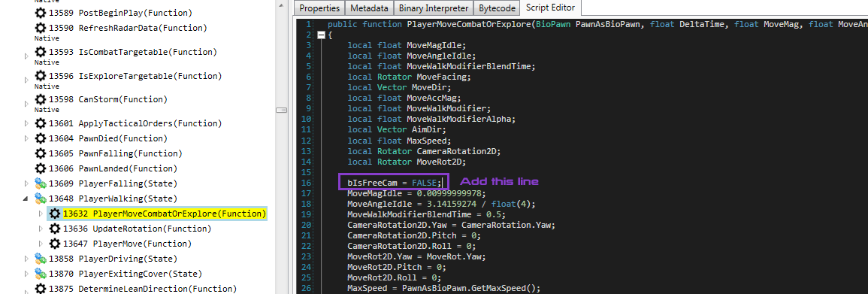This screenshot has height=294, width=868.
Task: Click gear icon of 13590 RefreshRadarData
Action: [x=41, y=28]
